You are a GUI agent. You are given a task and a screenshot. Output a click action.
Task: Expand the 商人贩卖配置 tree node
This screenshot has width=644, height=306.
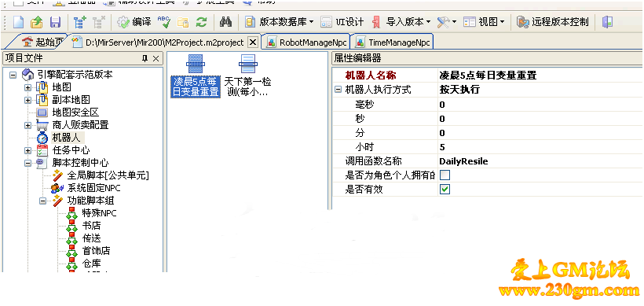point(27,125)
